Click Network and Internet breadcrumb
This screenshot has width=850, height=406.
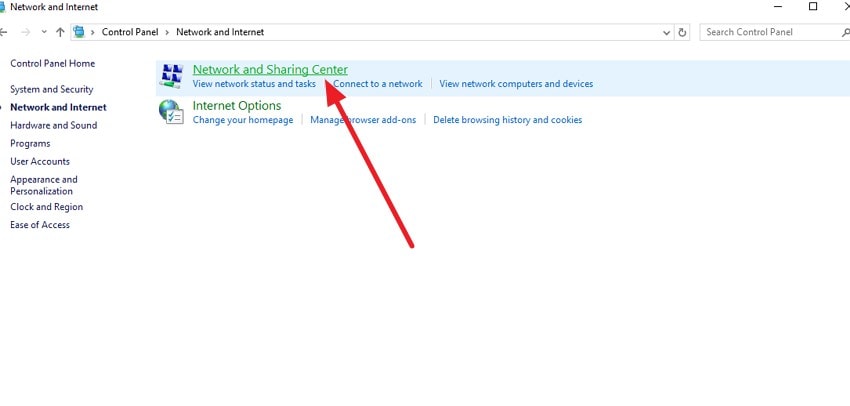pos(220,32)
